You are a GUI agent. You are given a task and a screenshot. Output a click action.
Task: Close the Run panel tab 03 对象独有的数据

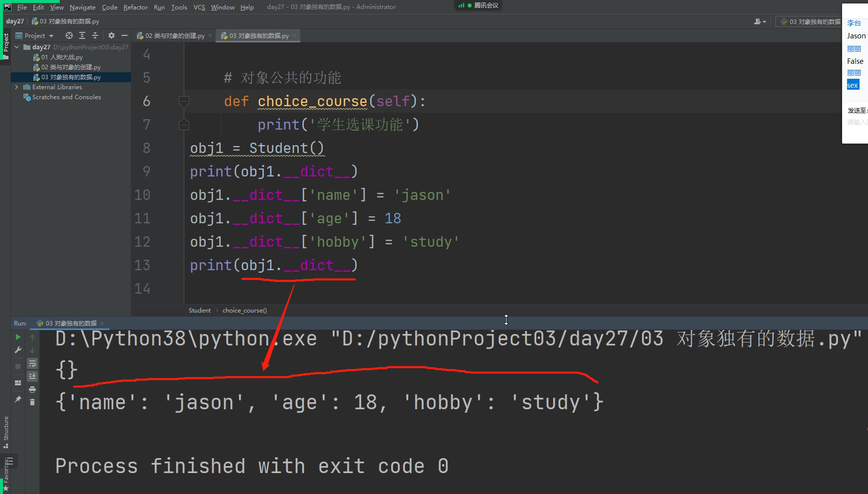click(102, 324)
